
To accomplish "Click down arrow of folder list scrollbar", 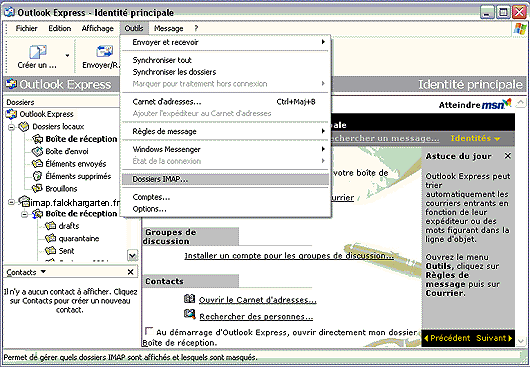I will (132, 255).
